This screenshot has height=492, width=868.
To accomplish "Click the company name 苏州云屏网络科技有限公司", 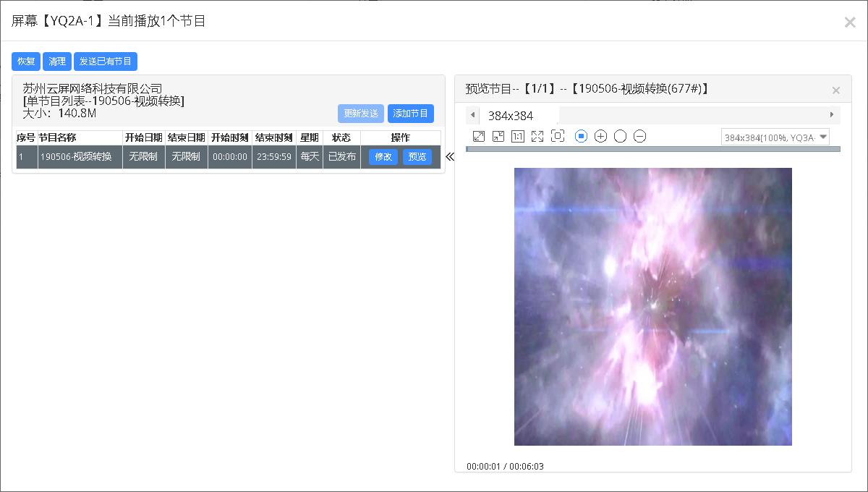I will coord(93,89).
